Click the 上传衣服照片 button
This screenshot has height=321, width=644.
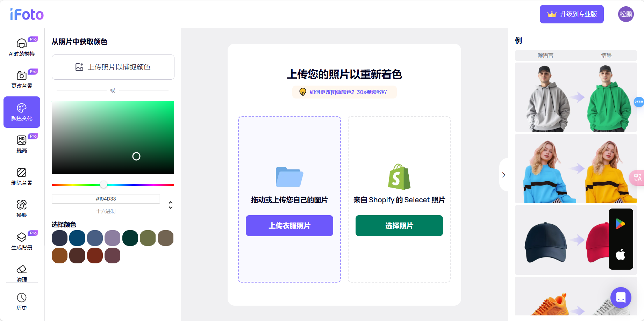289,226
